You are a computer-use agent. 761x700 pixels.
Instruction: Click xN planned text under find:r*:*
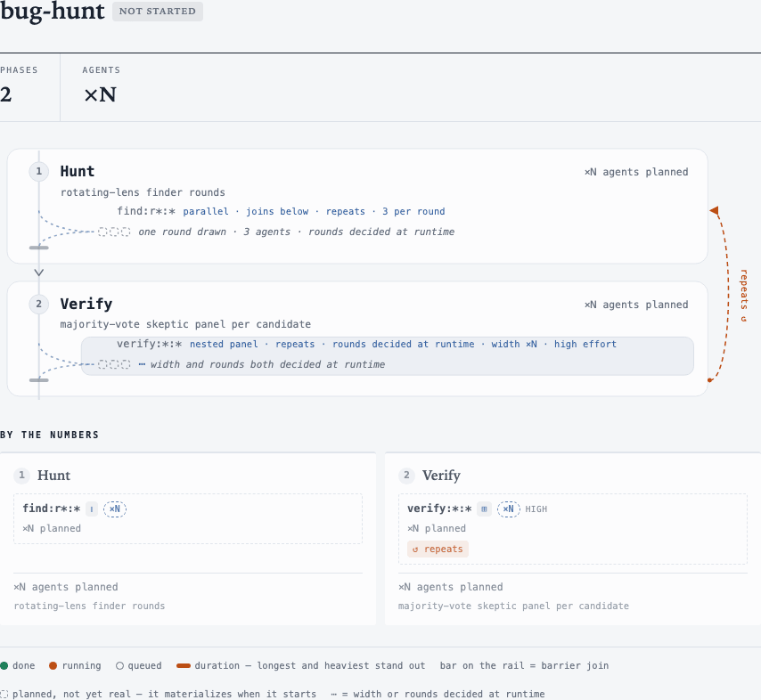pos(52,528)
